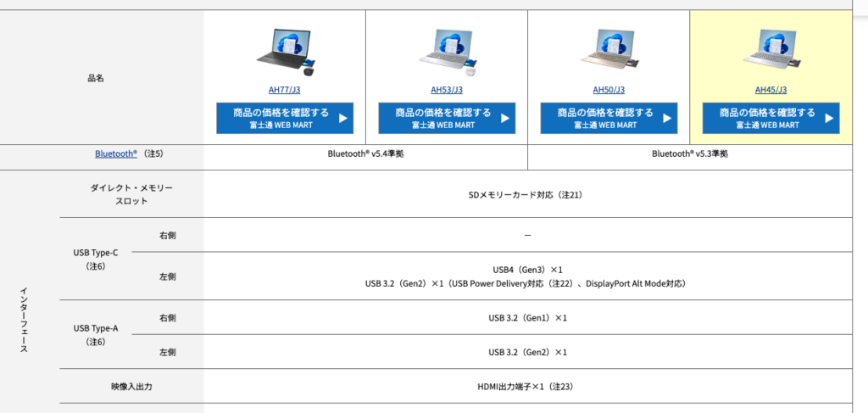
Task: Open the AH45/J3 product link
Action: coord(771,90)
